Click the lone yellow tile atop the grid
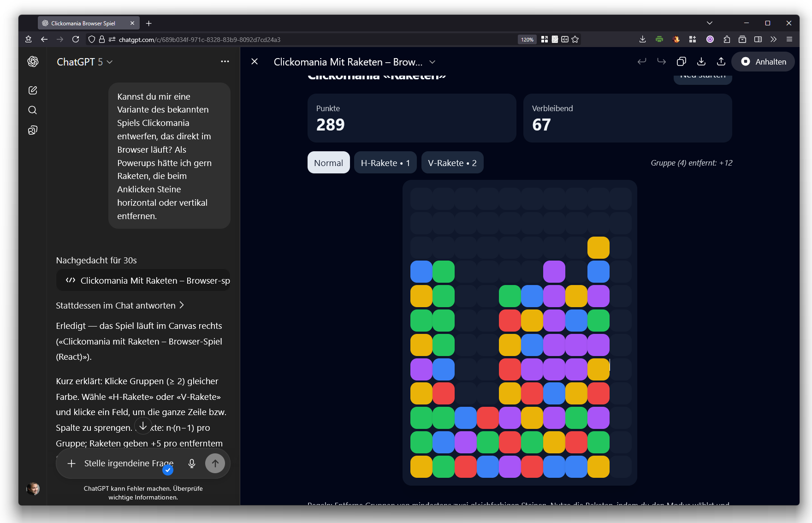Image resolution: width=812 pixels, height=523 pixels. [x=598, y=248]
